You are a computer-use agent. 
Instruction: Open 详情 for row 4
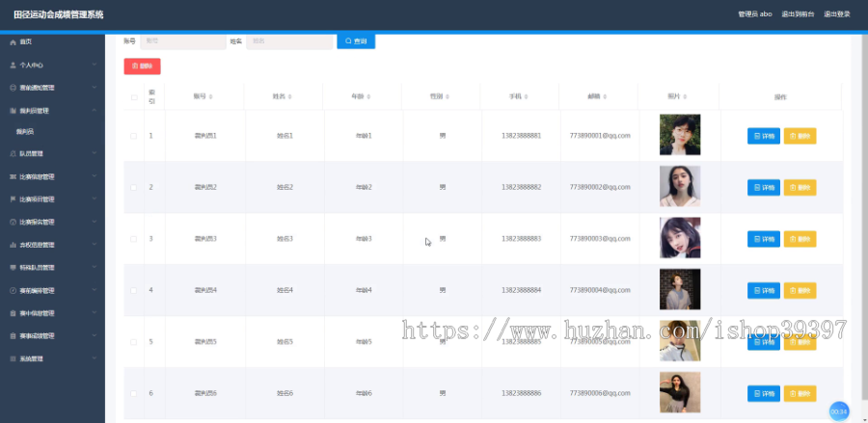[x=764, y=290]
